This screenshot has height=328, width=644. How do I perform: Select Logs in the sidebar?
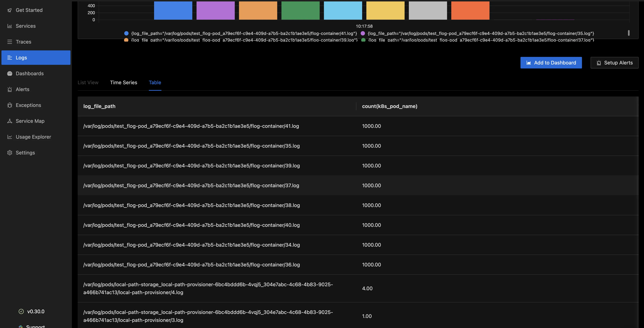coord(36,58)
